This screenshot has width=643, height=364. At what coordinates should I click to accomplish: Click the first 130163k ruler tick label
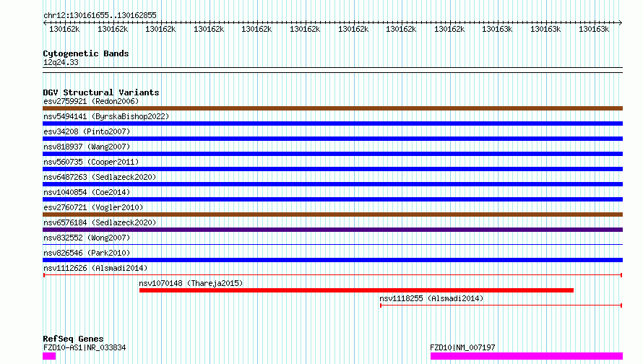pos(497,29)
